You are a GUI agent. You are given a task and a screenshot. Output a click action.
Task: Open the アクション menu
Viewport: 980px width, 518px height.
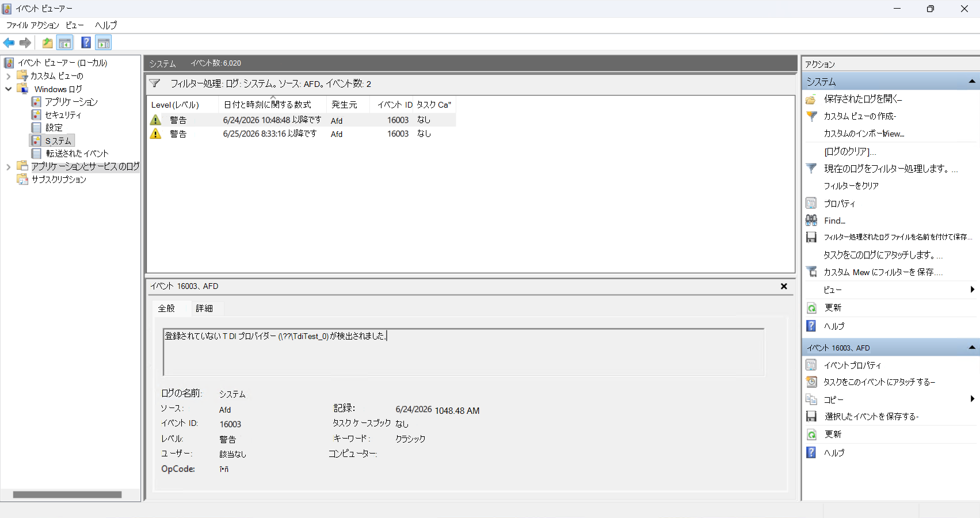click(45, 25)
